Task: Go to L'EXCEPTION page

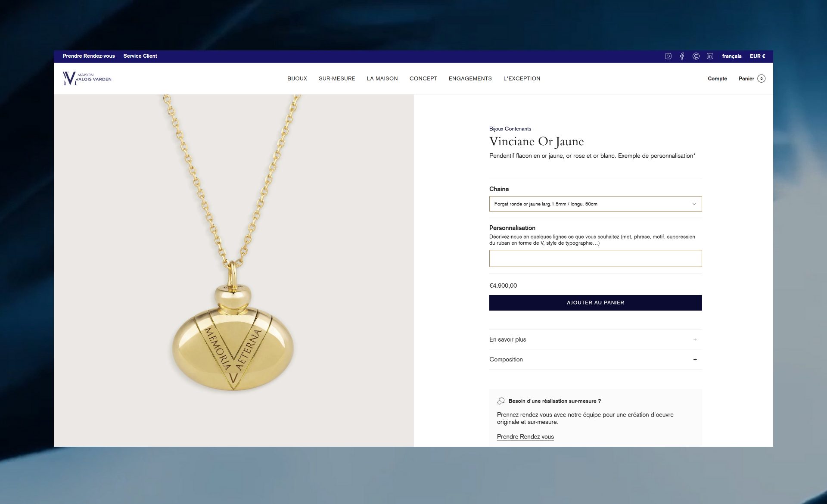Action: pyautogui.click(x=522, y=78)
